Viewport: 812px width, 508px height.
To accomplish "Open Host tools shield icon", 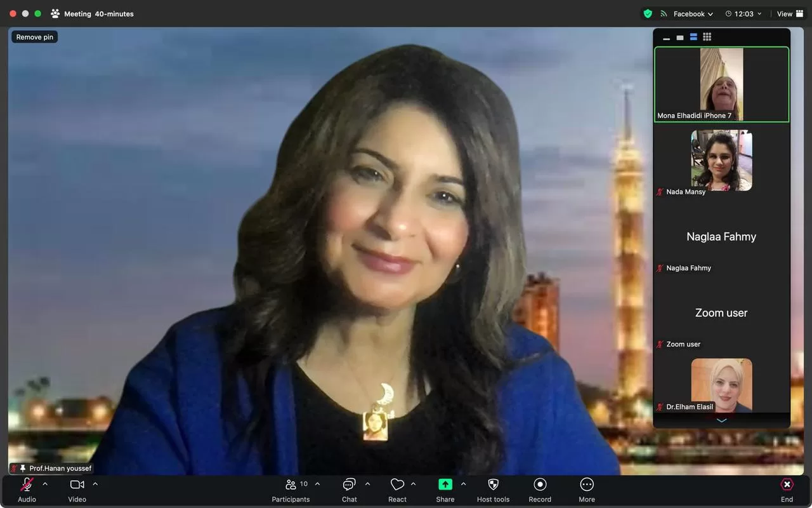I will click(x=493, y=485).
